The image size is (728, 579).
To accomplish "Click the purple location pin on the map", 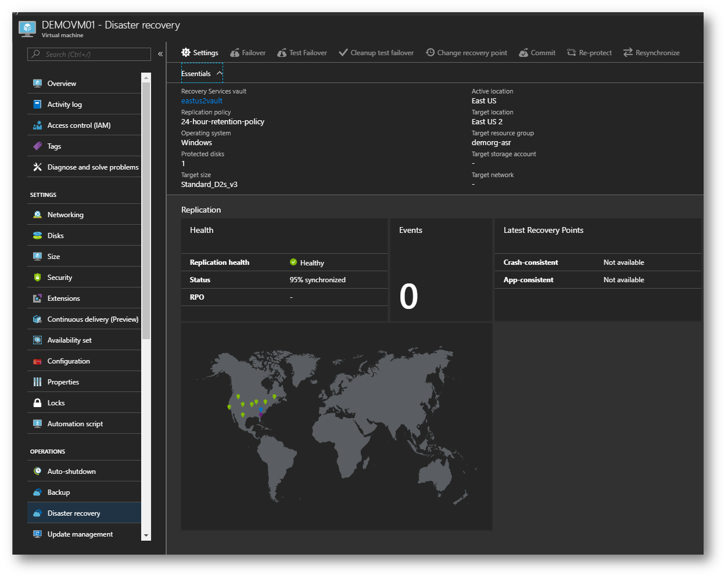I will tap(260, 415).
